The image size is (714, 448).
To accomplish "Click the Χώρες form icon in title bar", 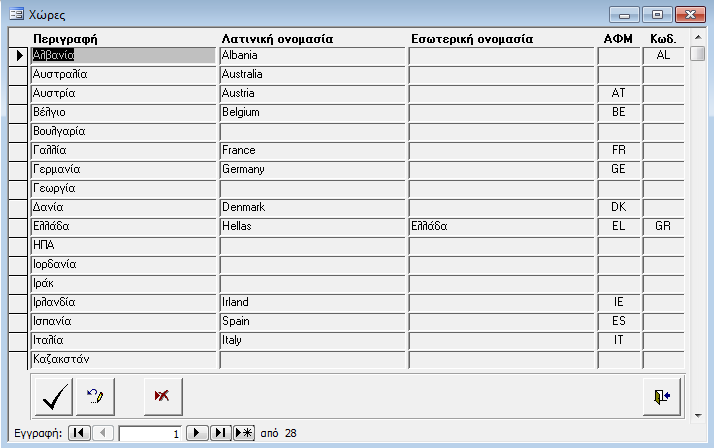I will pos(17,16).
